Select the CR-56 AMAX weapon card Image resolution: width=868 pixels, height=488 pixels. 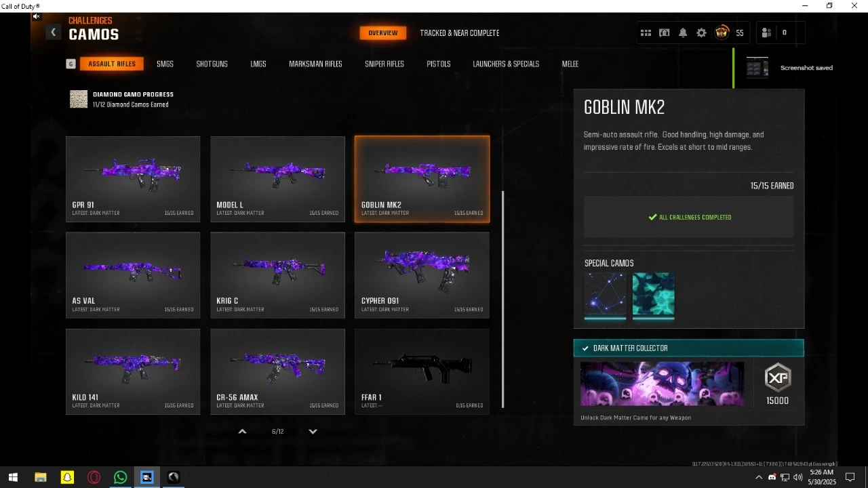coord(277,371)
